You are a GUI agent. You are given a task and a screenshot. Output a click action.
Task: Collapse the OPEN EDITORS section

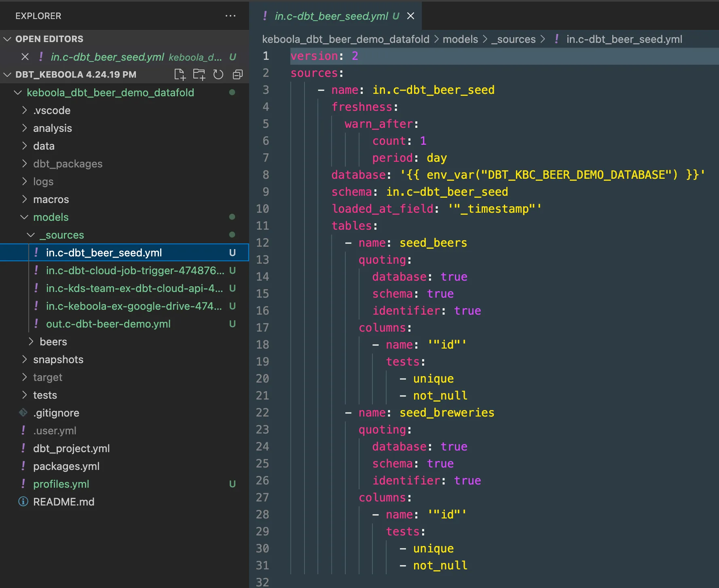click(x=7, y=39)
